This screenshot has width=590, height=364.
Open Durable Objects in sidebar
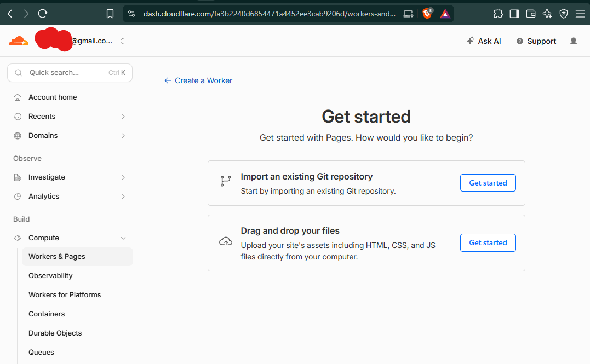pyautogui.click(x=77, y=333)
